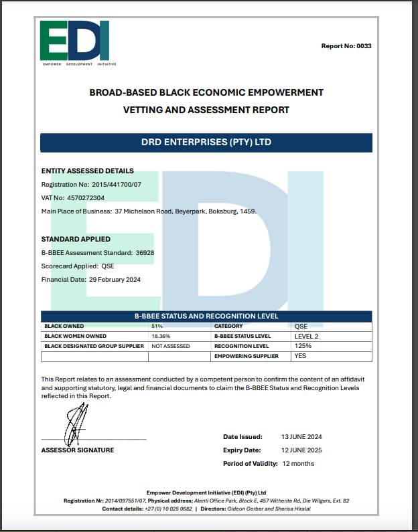Screen dimensions: 418x532
Task: Click the Financial Date '29 February 2024'
Action: point(115,280)
